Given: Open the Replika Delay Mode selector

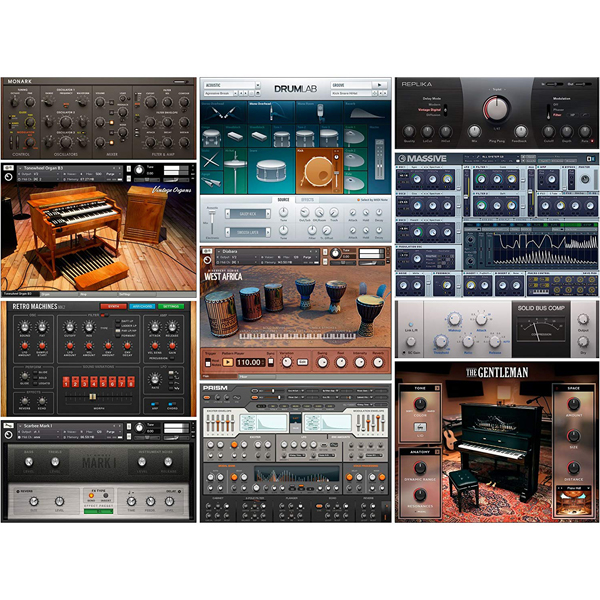Looking at the screenshot, I should coord(445,109).
